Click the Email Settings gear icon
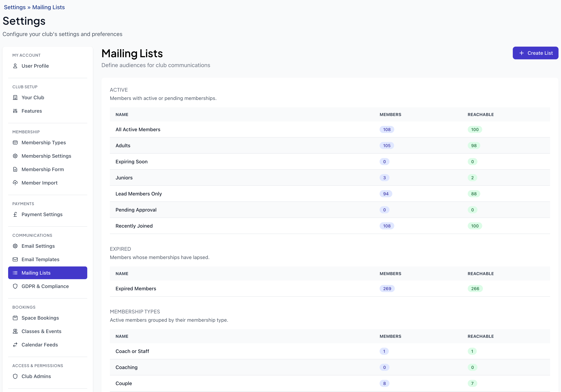561x392 pixels. pyautogui.click(x=15, y=246)
